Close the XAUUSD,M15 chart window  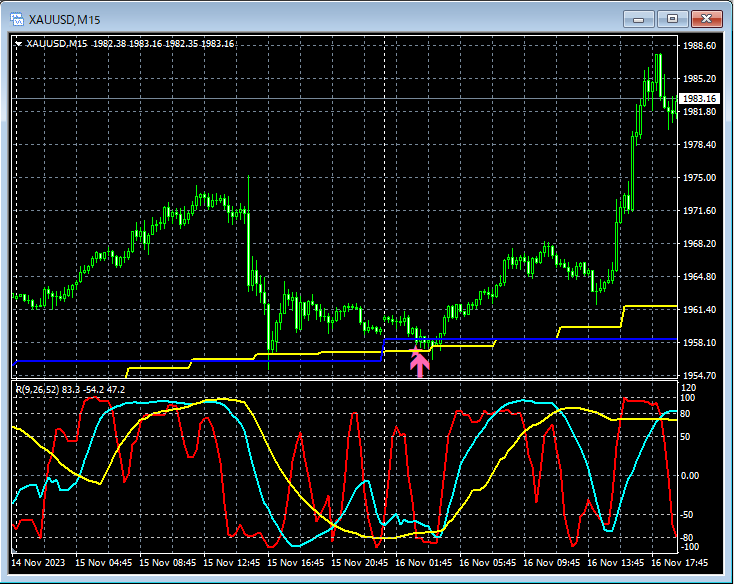pos(706,19)
